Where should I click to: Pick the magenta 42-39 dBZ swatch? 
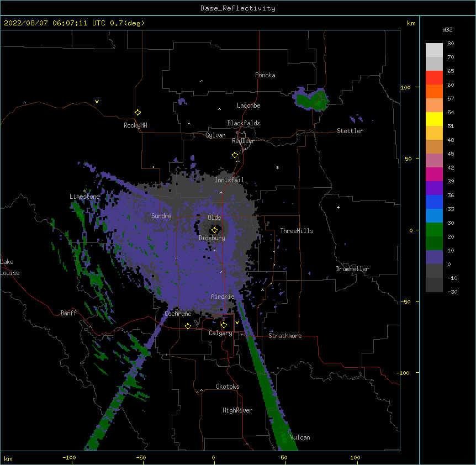[x=434, y=174]
